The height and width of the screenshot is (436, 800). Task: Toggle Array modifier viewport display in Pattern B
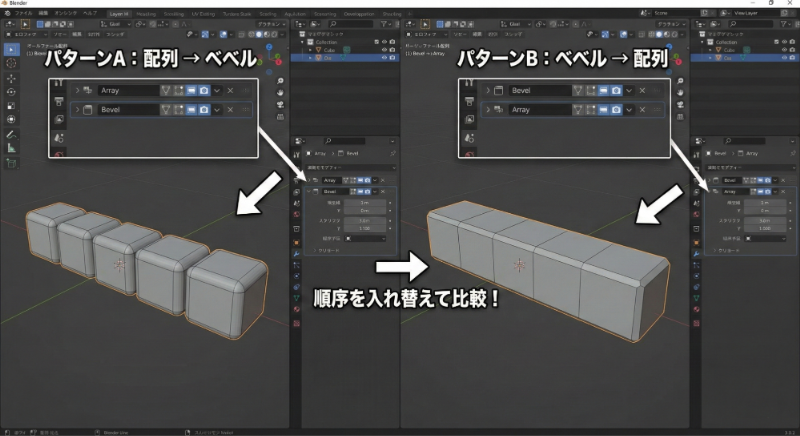[760, 191]
